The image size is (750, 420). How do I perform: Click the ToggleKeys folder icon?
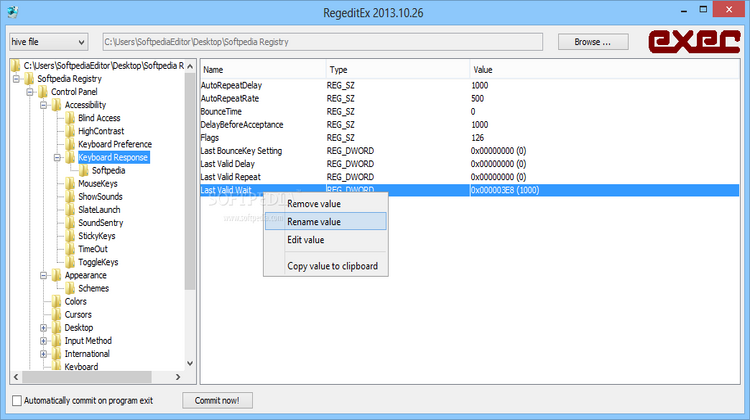click(70, 262)
